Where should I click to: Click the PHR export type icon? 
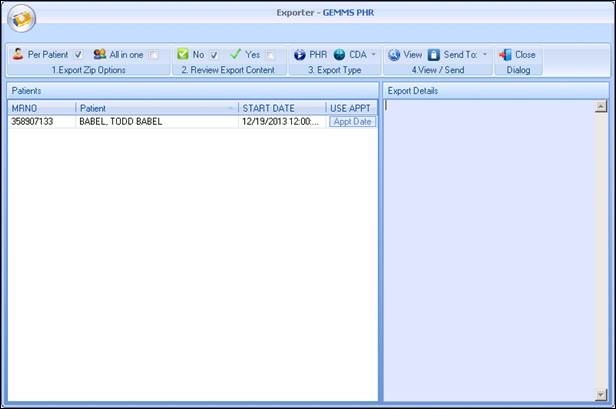point(299,55)
